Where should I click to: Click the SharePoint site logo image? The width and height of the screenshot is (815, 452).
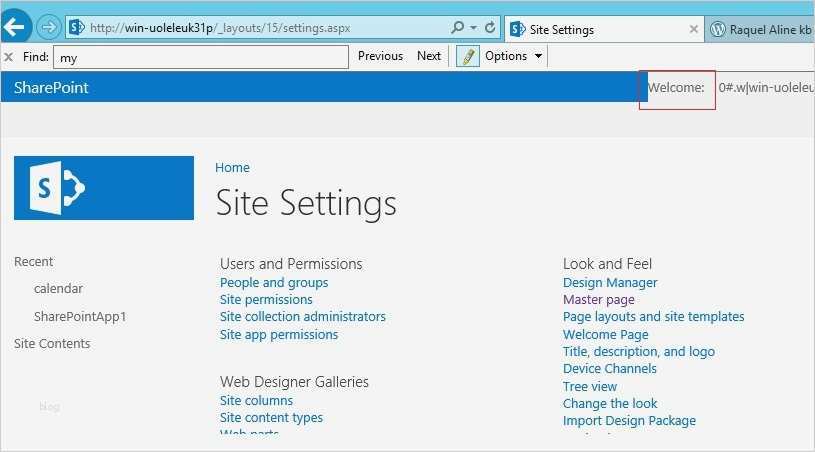tap(104, 187)
